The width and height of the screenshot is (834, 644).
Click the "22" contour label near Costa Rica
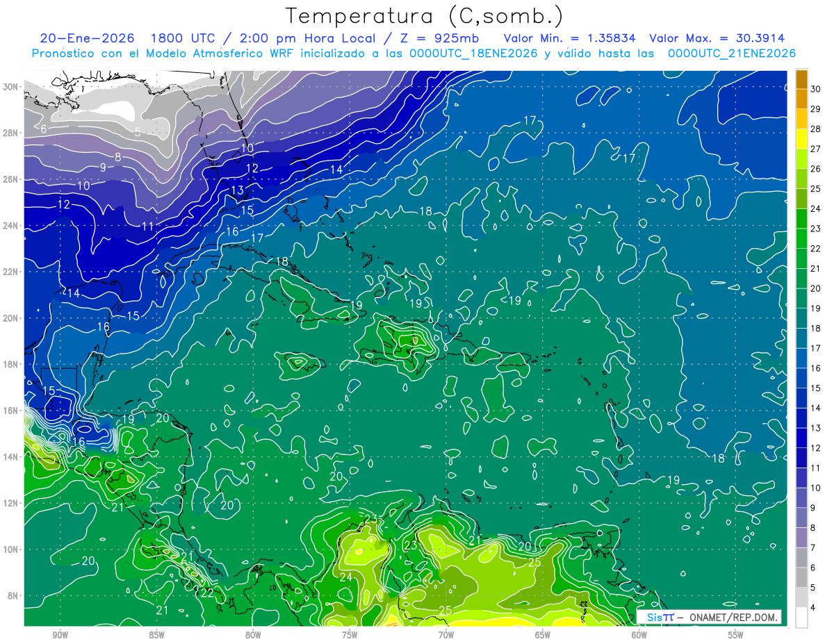(207, 593)
